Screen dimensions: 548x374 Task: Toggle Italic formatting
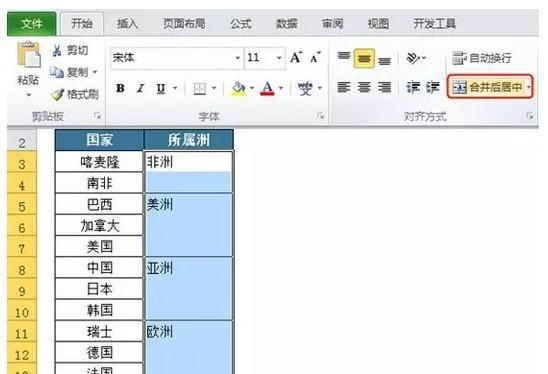pyautogui.click(x=140, y=88)
